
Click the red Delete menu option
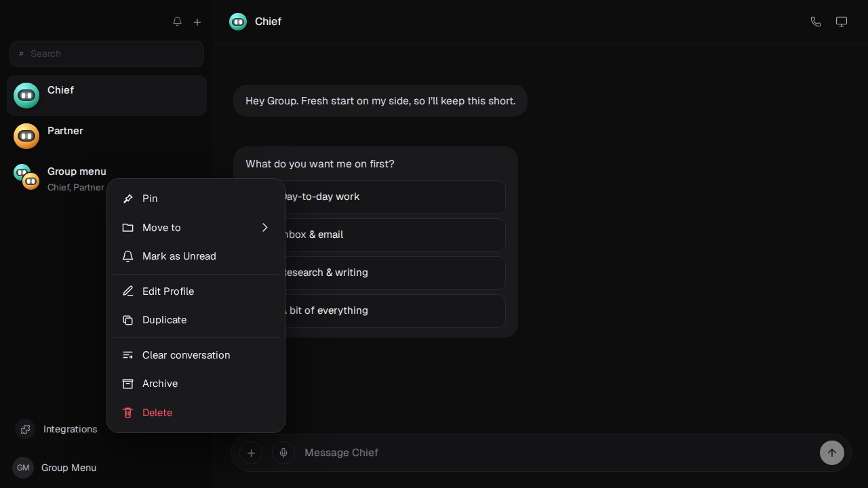click(196, 413)
